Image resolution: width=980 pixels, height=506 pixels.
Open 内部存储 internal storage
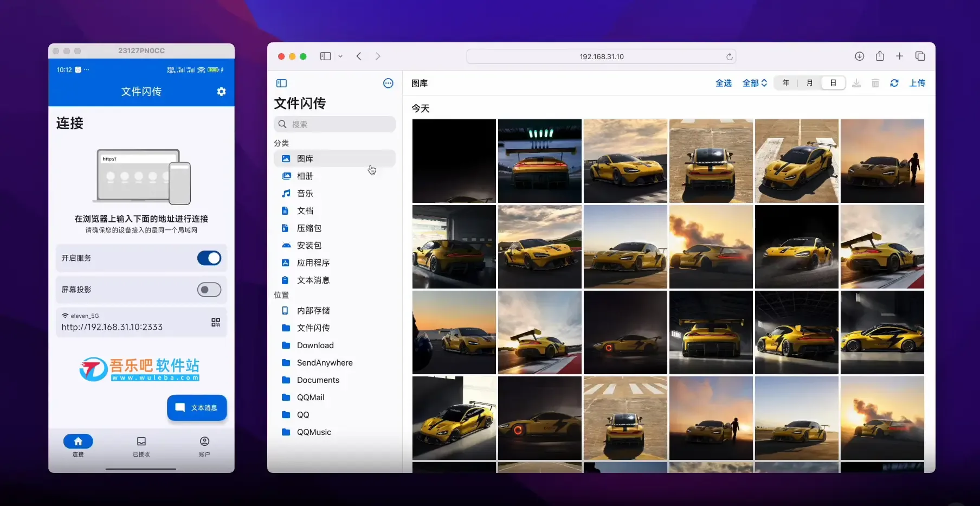(x=334, y=311)
